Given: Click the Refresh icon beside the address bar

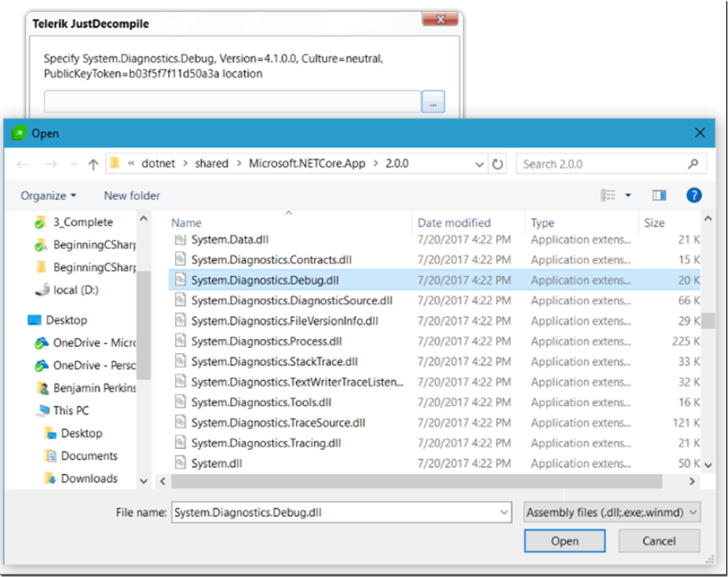Looking at the screenshot, I should click(497, 164).
